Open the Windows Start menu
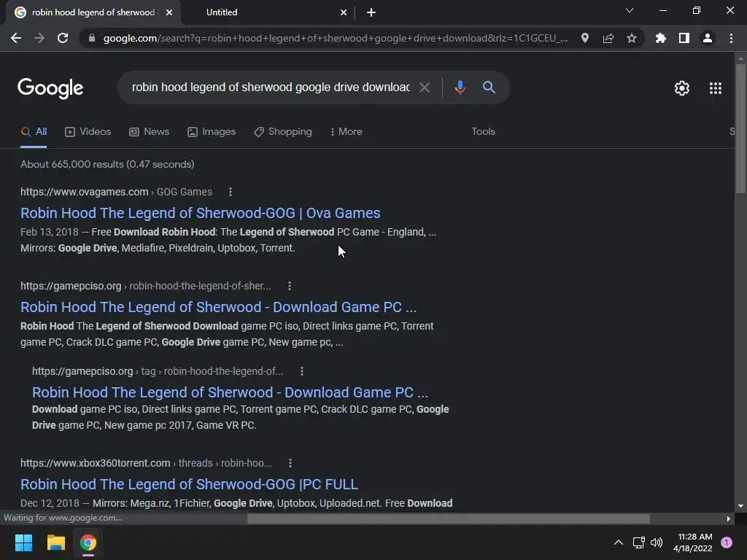747x560 pixels. pos(23,542)
